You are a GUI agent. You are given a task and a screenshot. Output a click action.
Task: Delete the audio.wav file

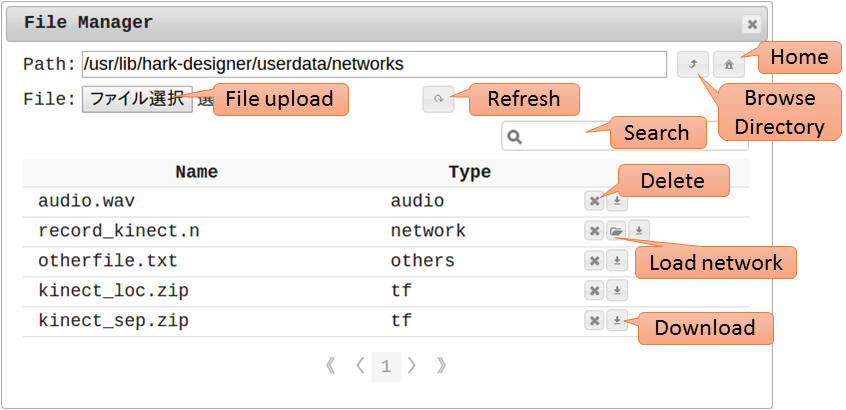click(594, 202)
